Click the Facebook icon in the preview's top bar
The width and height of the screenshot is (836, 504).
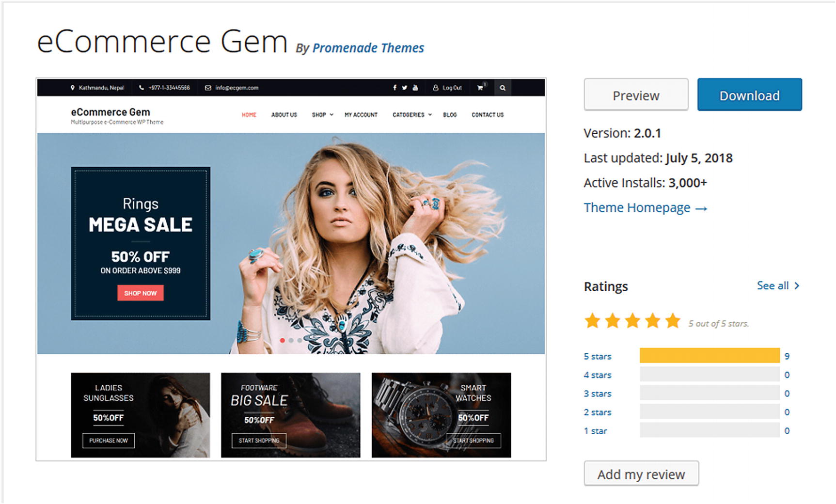pyautogui.click(x=394, y=88)
